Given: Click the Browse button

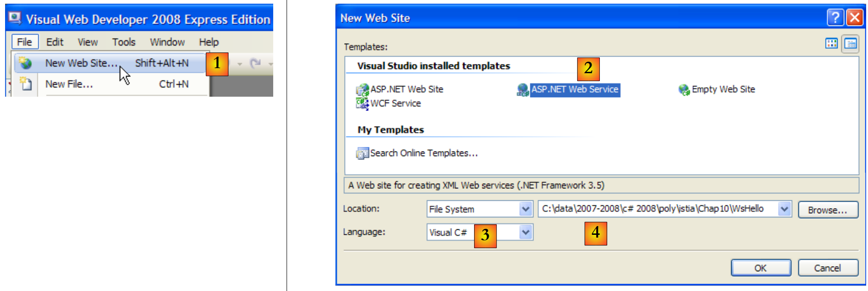Looking at the screenshot, I should 827,210.
